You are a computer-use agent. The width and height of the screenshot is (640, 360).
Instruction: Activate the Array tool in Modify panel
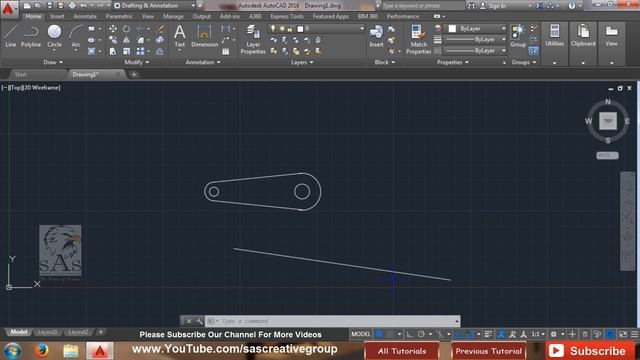pyautogui.click(x=140, y=51)
